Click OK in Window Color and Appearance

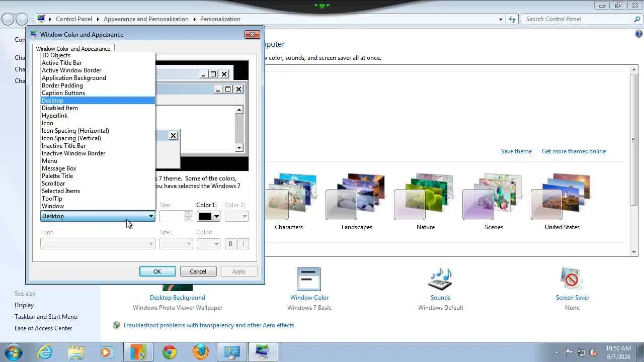(157, 271)
